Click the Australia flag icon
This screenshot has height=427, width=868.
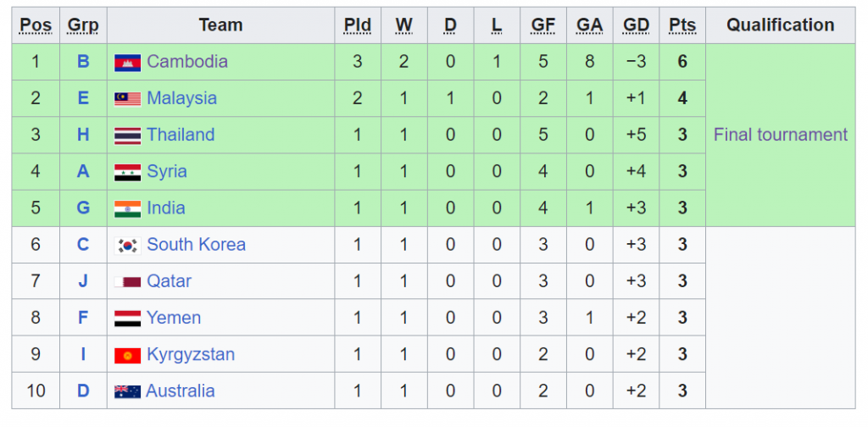click(127, 391)
